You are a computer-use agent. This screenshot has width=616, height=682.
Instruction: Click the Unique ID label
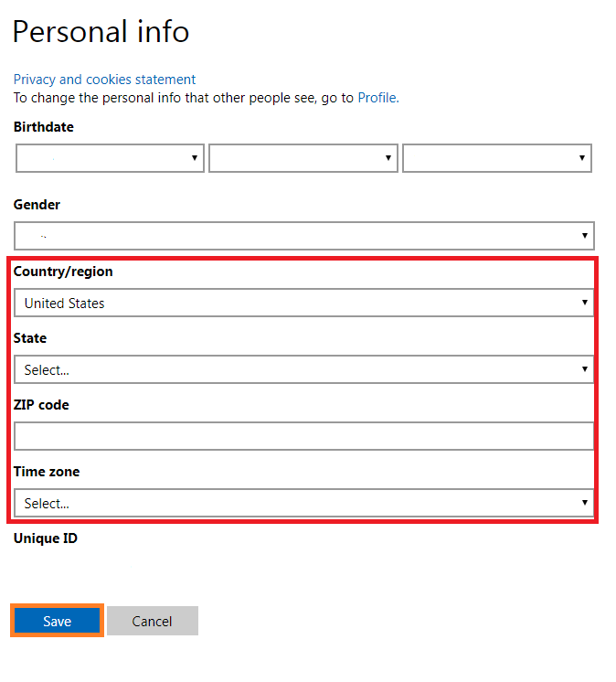pyautogui.click(x=45, y=538)
